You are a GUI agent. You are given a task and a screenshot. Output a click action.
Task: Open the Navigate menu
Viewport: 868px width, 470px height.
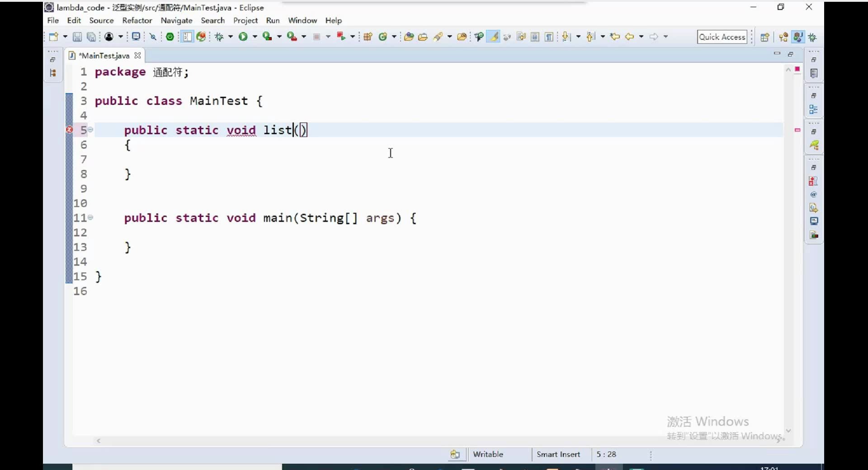(x=176, y=20)
